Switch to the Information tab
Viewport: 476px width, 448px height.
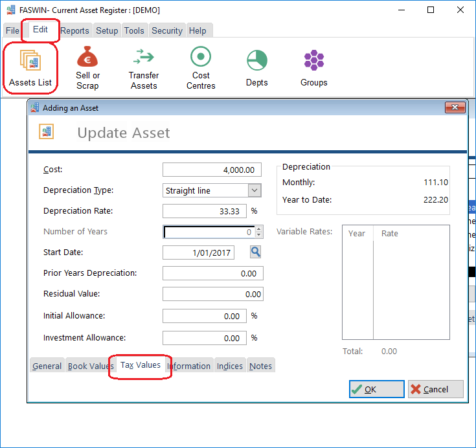(189, 366)
